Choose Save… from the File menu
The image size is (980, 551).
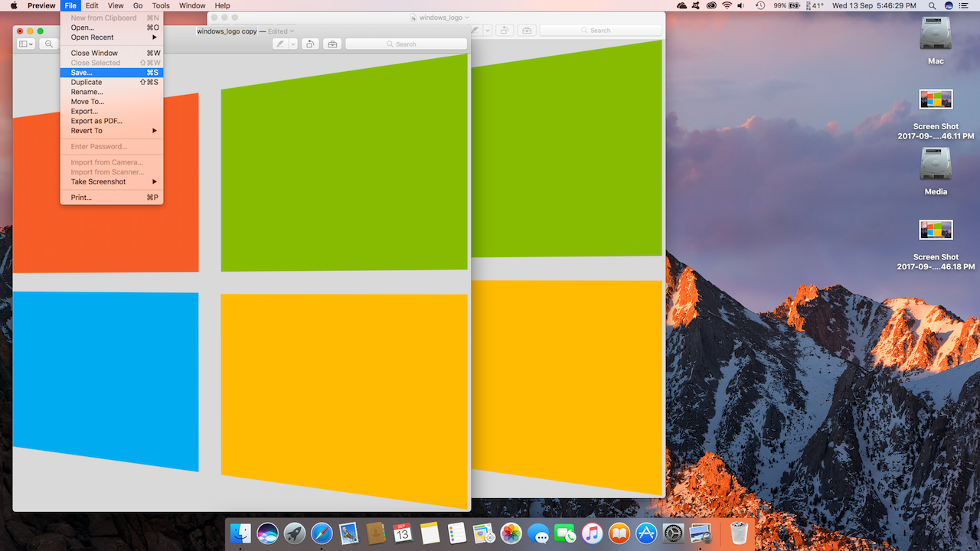[x=112, y=73]
